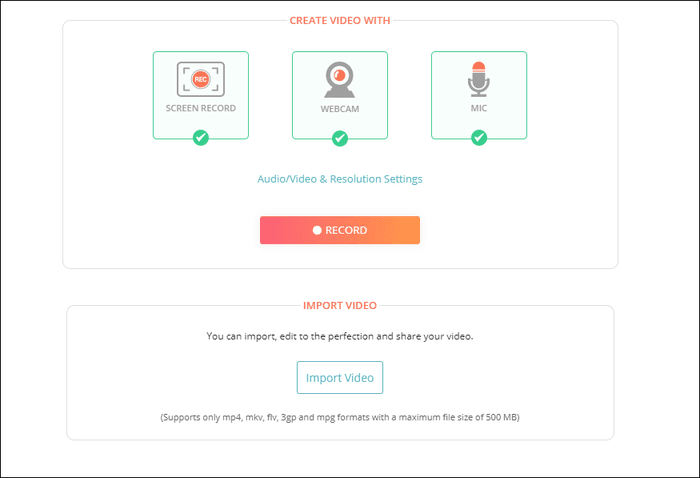Image resolution: width=700 pixels, height=478 pixels.
Task: Click the IMPORT VIDEO section heading
Action: (x=340, y=305)
